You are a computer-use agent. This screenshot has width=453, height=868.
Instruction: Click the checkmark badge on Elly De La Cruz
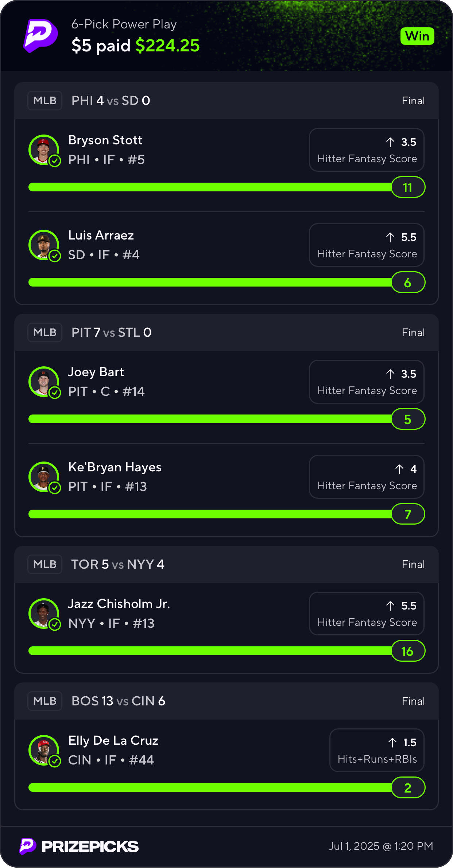[55, 761]
